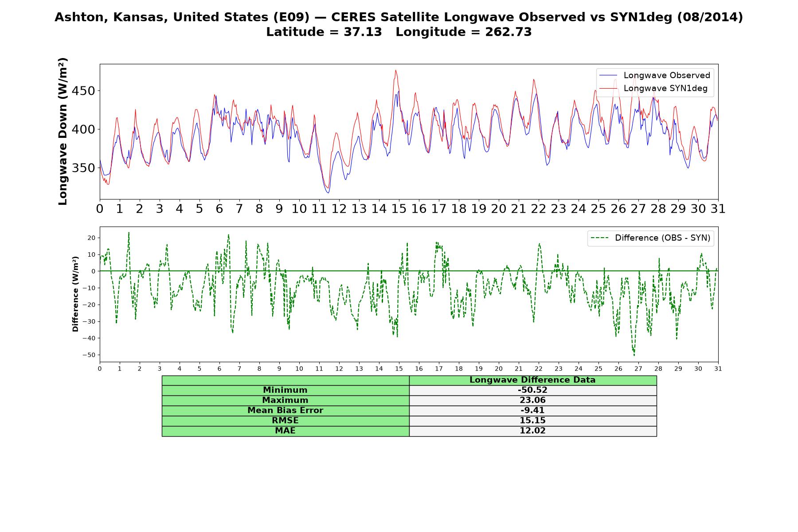Click the Difference (OBS - SYN) legend entry

pyautogui.click(x=650, y=238)
